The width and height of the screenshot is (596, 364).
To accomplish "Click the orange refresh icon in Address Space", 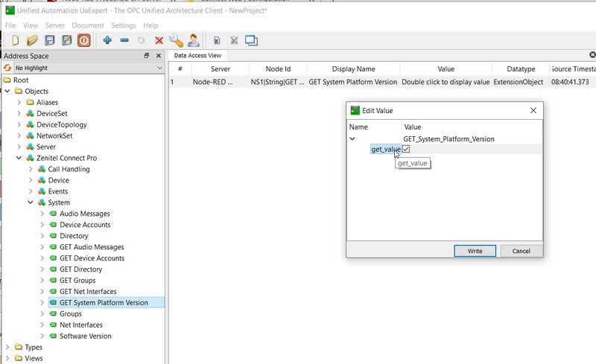I will pos(7,68).
